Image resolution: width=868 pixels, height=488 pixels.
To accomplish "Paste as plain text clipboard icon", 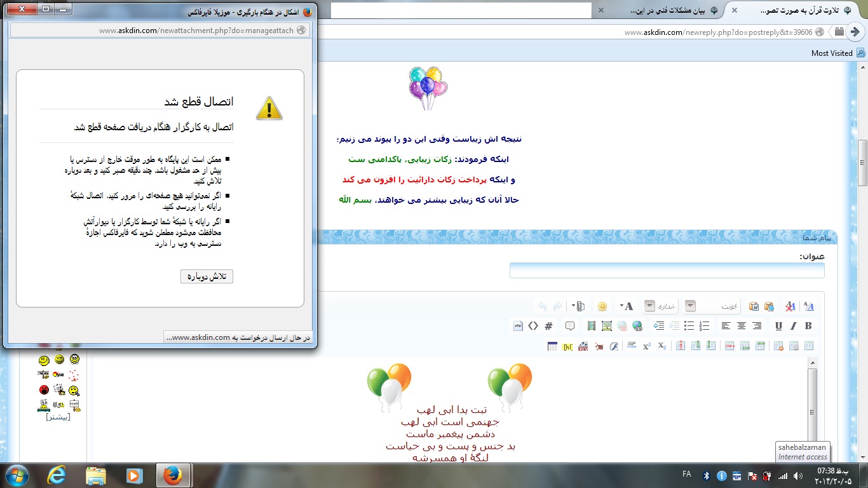I will [x=769, y=306].
